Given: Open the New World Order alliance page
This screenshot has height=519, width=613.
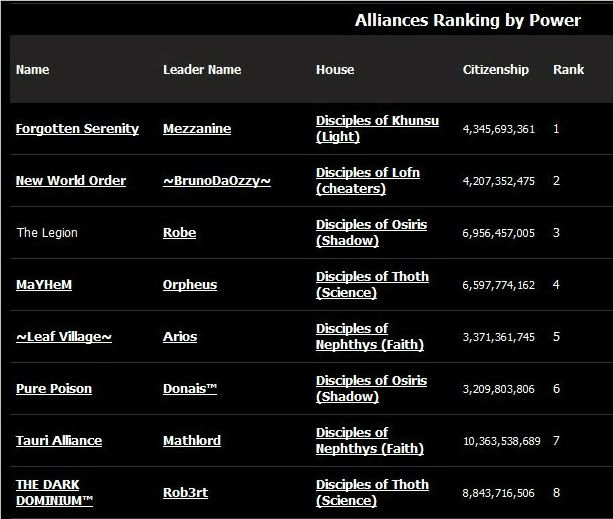Looking at the screenshot, I should pyautogui.click(x=71, y=181).
